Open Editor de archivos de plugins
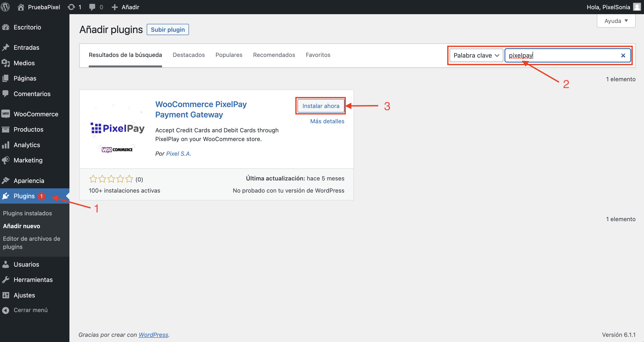The width and height of the screenshot is (644, 342). (x=31, y=243)
